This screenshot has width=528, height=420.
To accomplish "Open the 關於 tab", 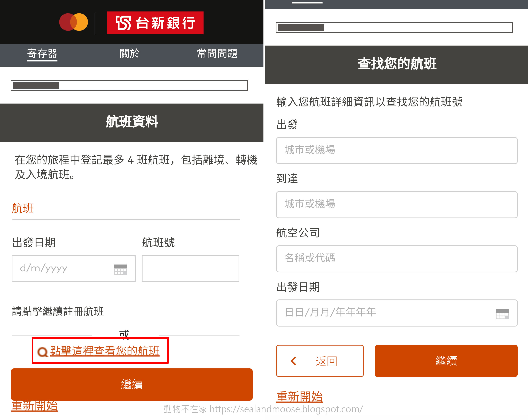I will point(129,53).
